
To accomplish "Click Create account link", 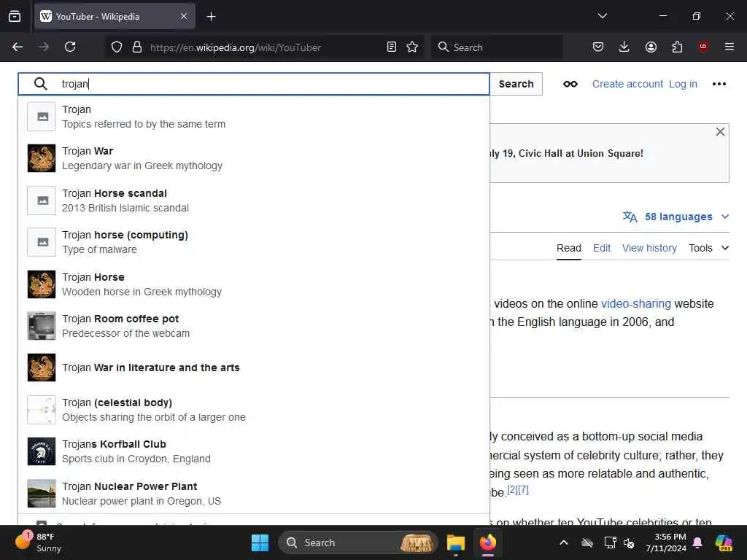I will tap(627, 84).
